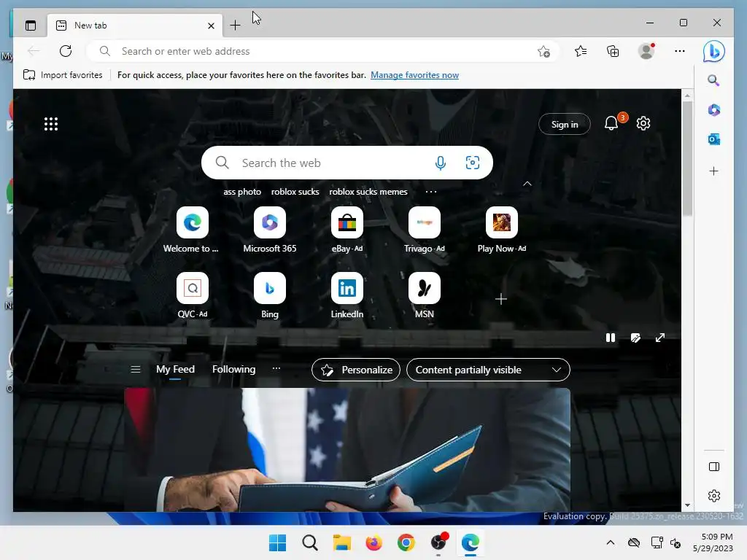The width and height of the screenshot is (747, 560).
Task: Switch to Following tab
Action: [x=233, y=370]
